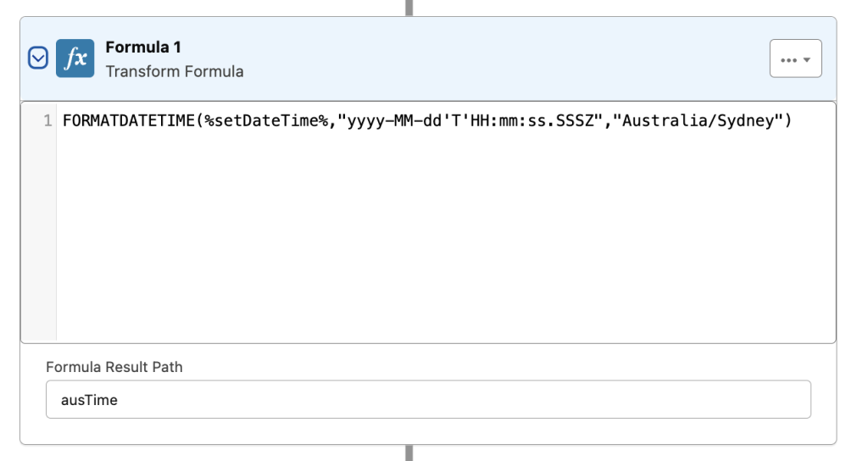
Task: Click the Formula 1 title text
Action: (x=143, y=47)
